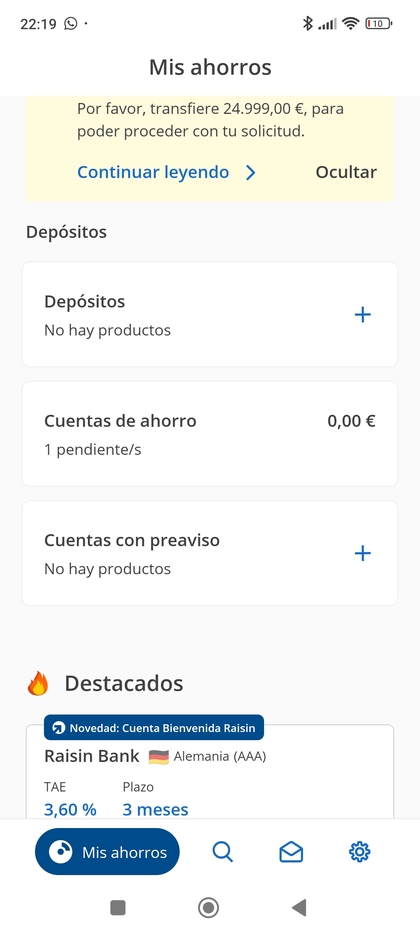The image size is (420, 933).
Task: Open the mailbox envelope tab
Action: point(291,852)
